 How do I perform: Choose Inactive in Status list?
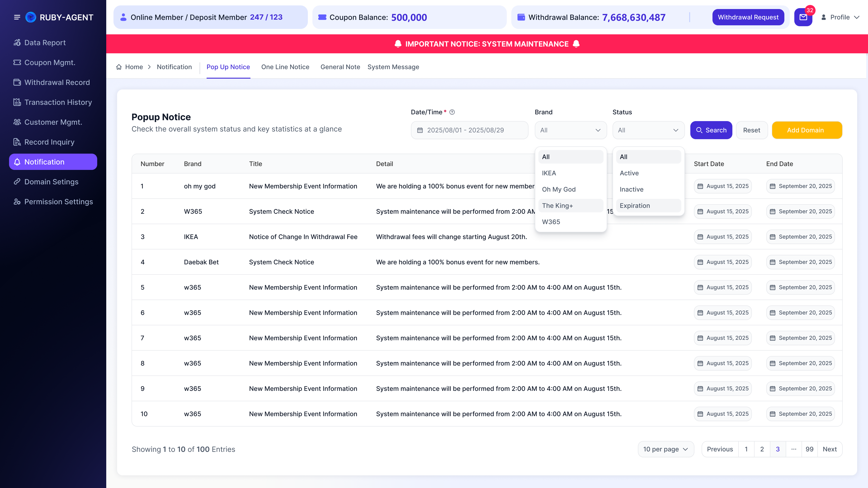[x=648, y=190]
